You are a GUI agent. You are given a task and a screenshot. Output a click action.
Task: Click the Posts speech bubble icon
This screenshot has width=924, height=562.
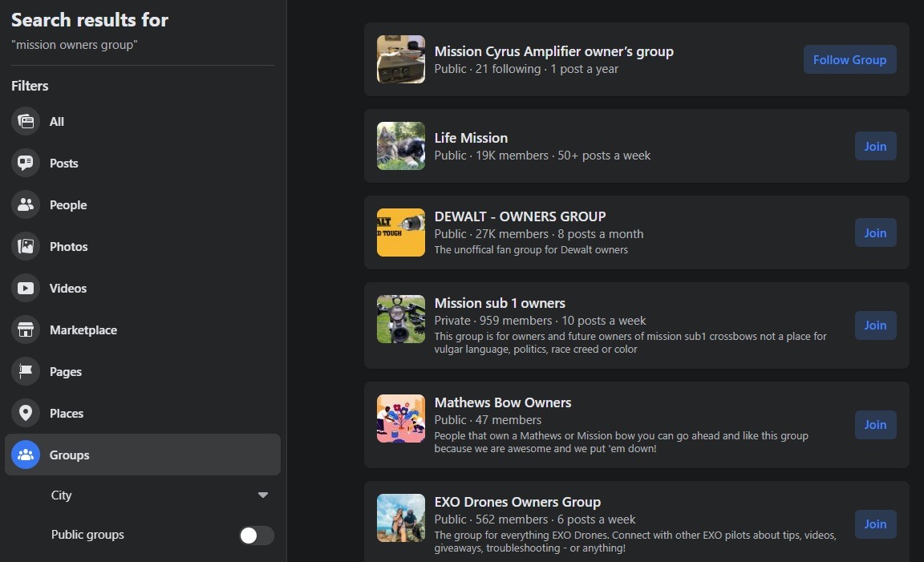[26, 164]
